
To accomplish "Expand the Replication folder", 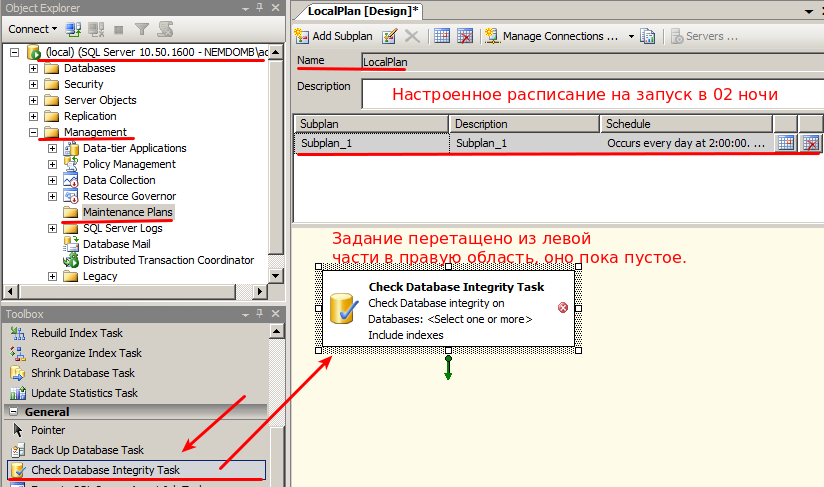I will pos(34,116).
